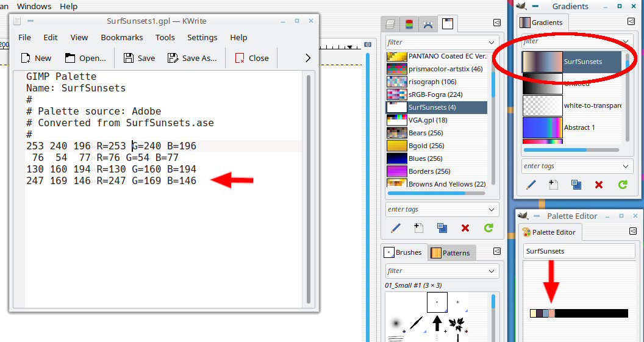This screenshot has width=644, height=342.
Task: Expand the KWrite toolbar overflow chevron
Action: tap(308, 58)
